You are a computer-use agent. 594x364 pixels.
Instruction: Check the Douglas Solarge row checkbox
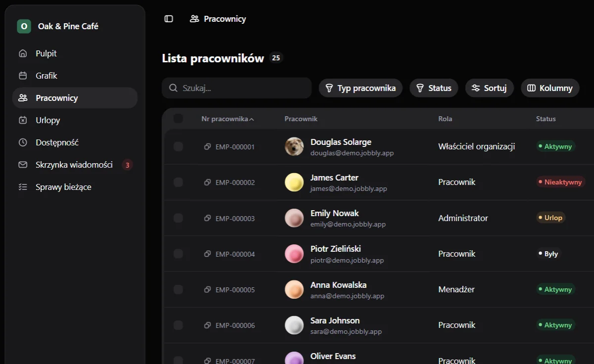(178, 147)
